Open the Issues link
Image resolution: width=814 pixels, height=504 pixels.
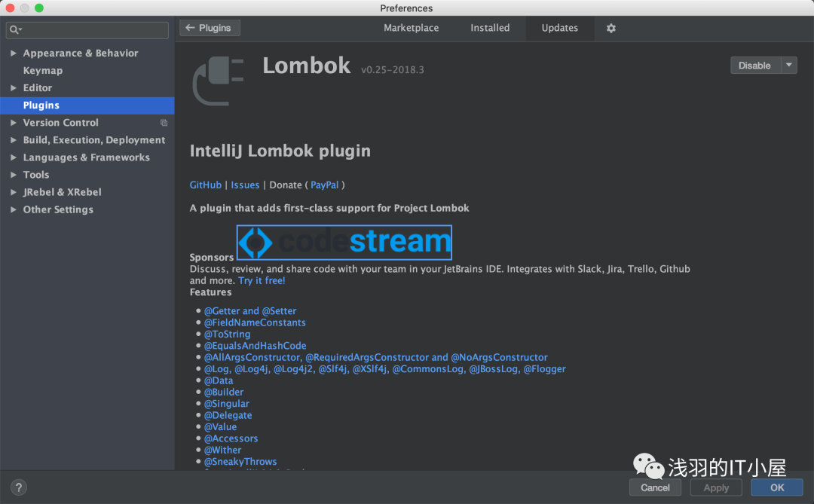(245, 185)
